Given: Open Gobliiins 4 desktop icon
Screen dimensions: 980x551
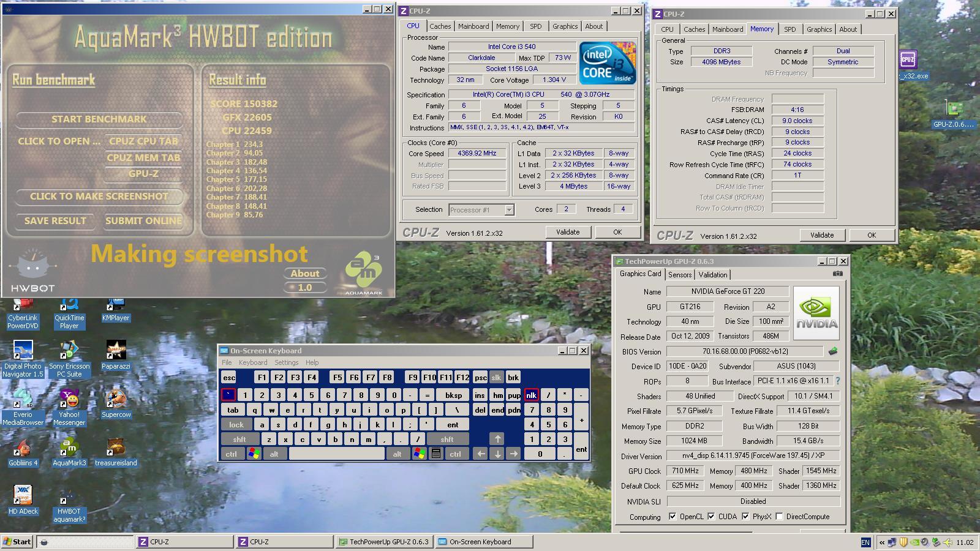Looking at the screenshot, I should click(x=23, y=453).
